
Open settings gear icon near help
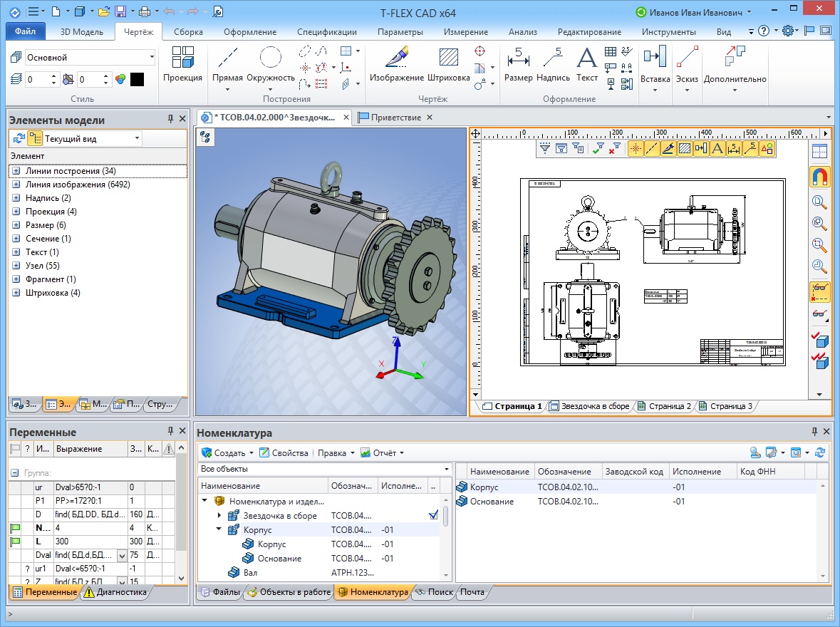click(787, 31)
